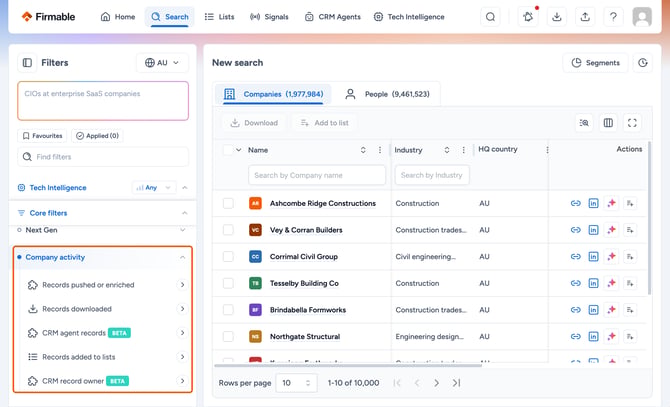
Task: Open website link for Ashcombe Ridge Constructions
Action: 576,203
